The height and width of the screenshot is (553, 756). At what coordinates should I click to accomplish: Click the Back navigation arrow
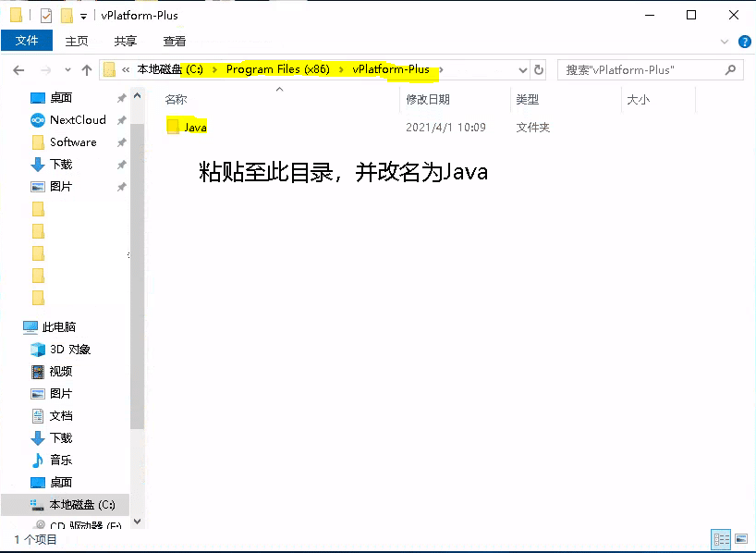coord(18,70)
